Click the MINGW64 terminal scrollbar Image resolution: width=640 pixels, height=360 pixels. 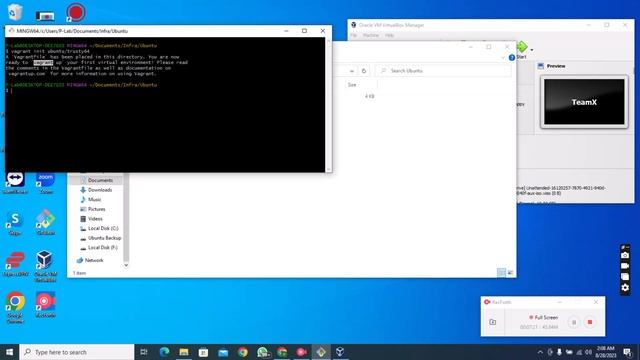point(329,104)
